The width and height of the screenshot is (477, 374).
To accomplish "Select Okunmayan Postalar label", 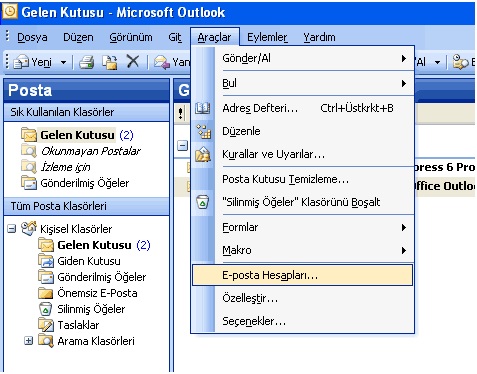I will pyautogui.click(x=91, y=151).
